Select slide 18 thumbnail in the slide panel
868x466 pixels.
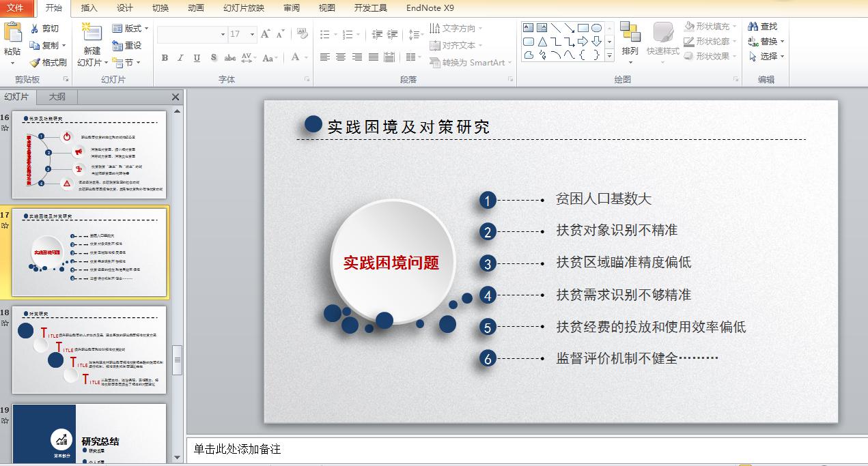pos(89,350)
